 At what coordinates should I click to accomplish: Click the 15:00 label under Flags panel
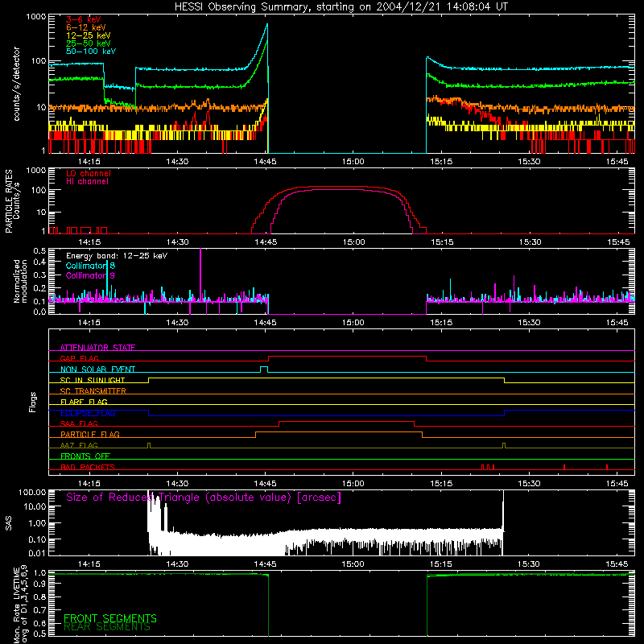point(353,484)
